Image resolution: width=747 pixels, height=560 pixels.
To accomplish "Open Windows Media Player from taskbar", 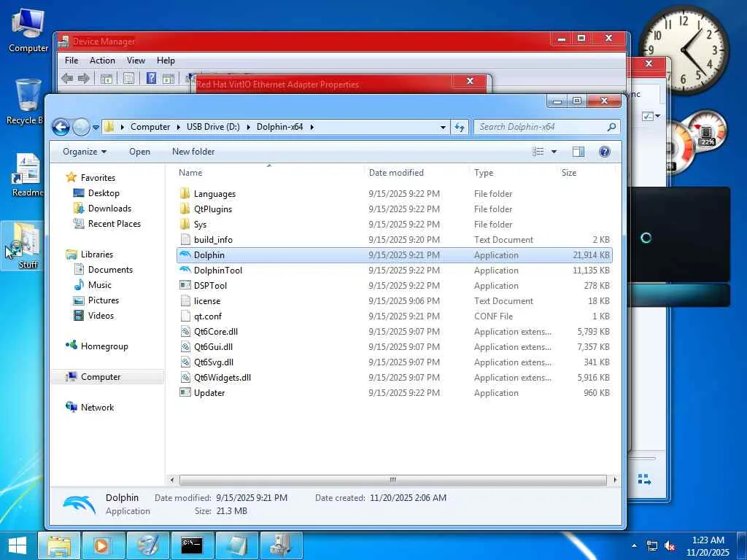I will pos(104,545).
